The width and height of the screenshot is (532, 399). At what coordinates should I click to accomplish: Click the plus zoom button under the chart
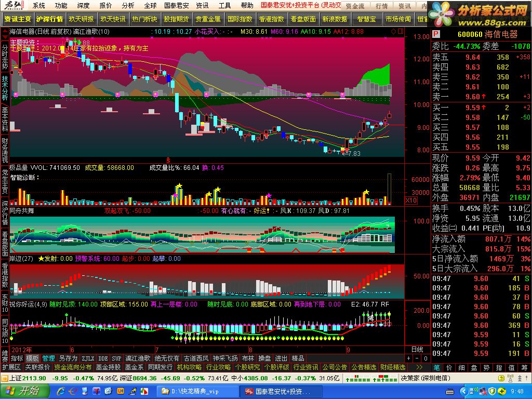pyautogui.click(x=409, y=358)
